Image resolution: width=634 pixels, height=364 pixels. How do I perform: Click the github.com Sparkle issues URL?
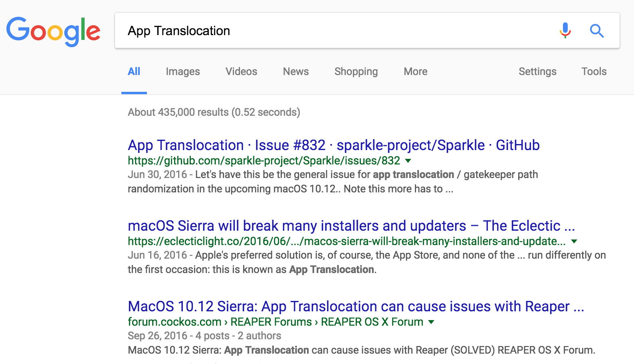point(264,160)
